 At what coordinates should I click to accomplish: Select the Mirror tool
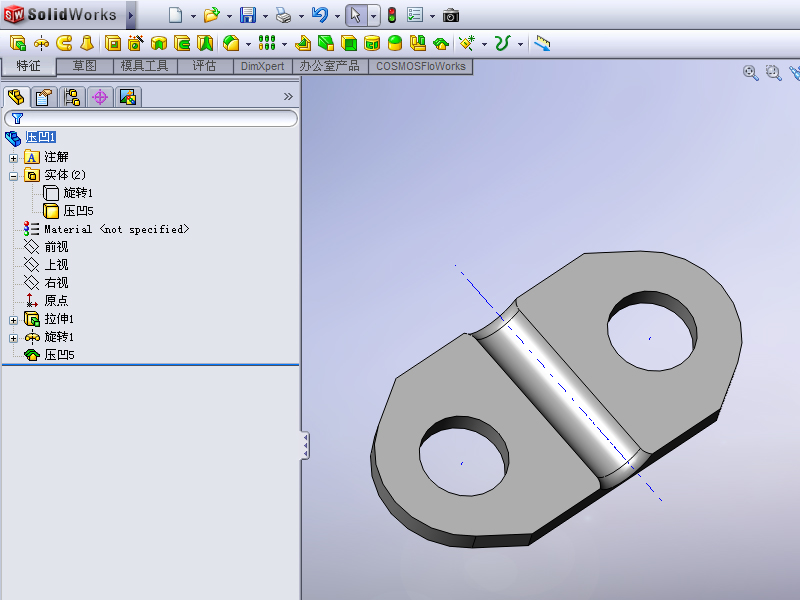[x=418, y=43]
